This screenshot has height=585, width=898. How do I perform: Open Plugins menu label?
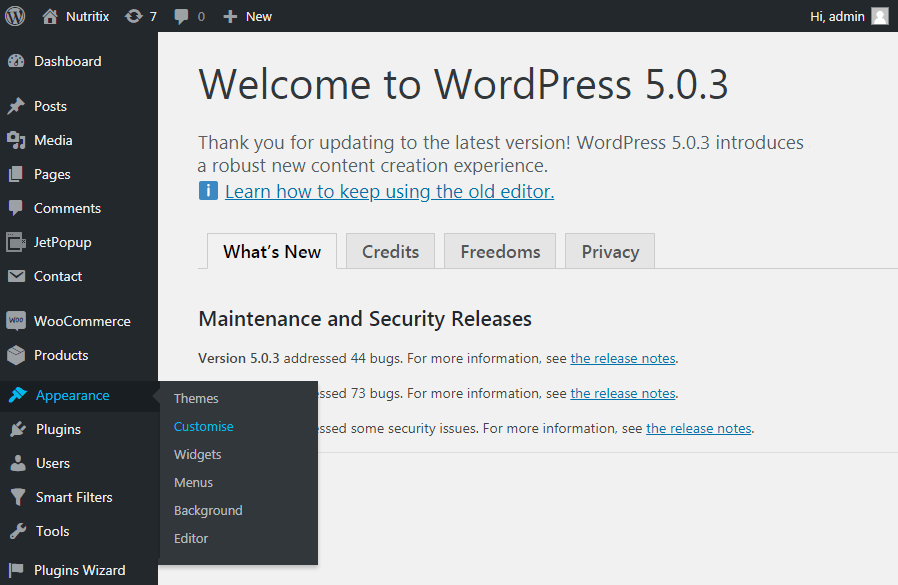click(x=58, y=430)
